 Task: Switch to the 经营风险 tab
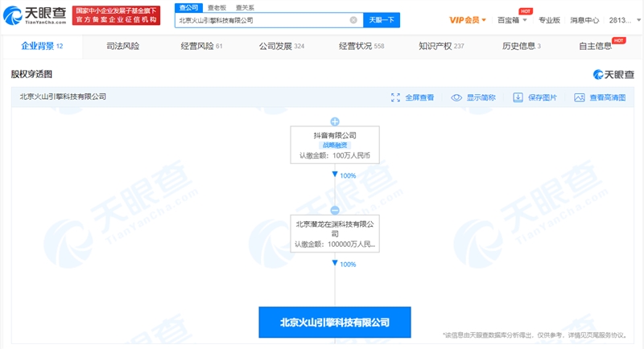coord(196,47)
